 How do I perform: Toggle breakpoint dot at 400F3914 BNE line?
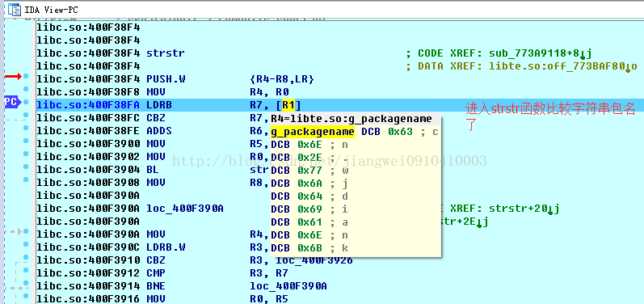26,283
